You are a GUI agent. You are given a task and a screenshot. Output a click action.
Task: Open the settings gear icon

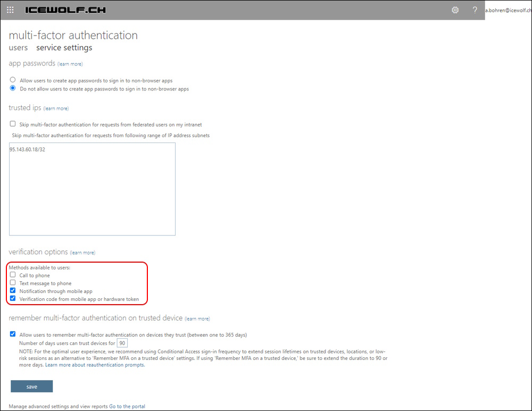click(455, 10)
